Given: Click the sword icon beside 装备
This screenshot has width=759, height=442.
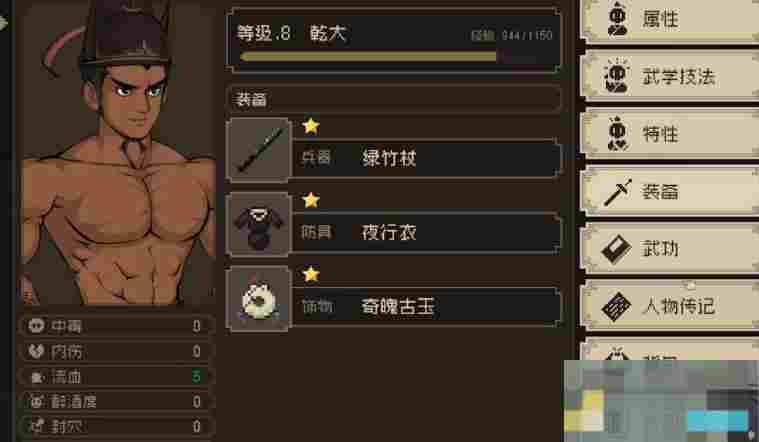Looking at the screenshot, I should click(618, 192).
